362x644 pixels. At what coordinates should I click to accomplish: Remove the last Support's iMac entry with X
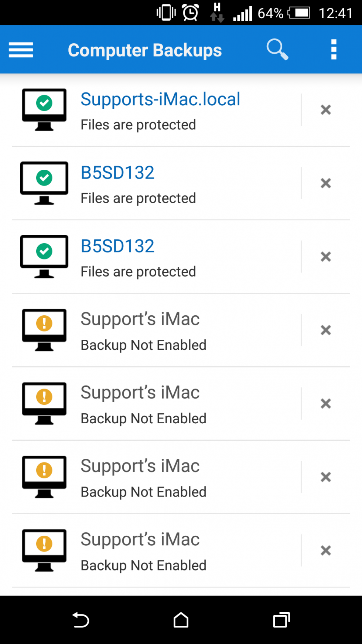pos(326,550)
